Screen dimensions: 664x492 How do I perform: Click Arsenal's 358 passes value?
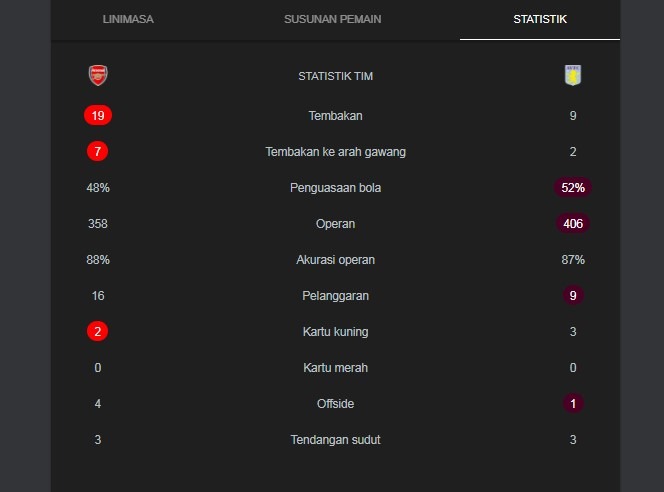pyautogui.click(x=98, y=224)
